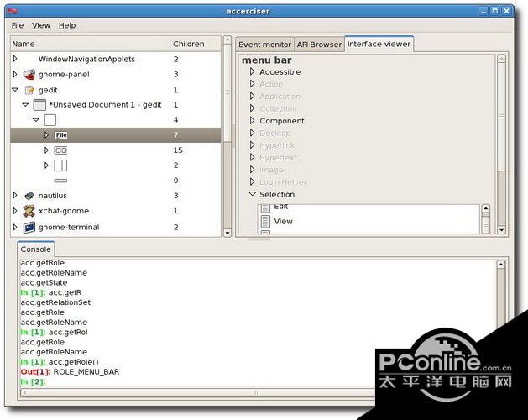Collapse the gedit tree node
Image resolution: width=528 pixels, height=420 pixels.
point(15,90)
